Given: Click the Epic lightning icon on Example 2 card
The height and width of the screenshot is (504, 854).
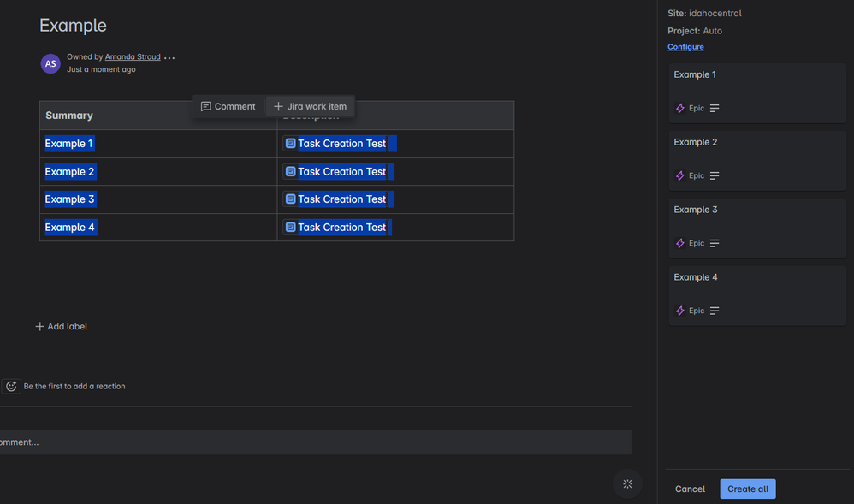Looking at the screenshot, I should [x=680, y=175].
